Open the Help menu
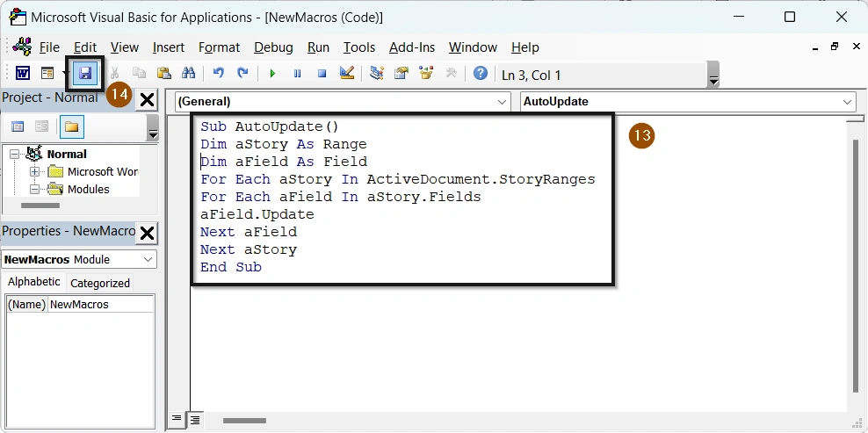The width and height of the screenshot is (868, 433). 524,47
